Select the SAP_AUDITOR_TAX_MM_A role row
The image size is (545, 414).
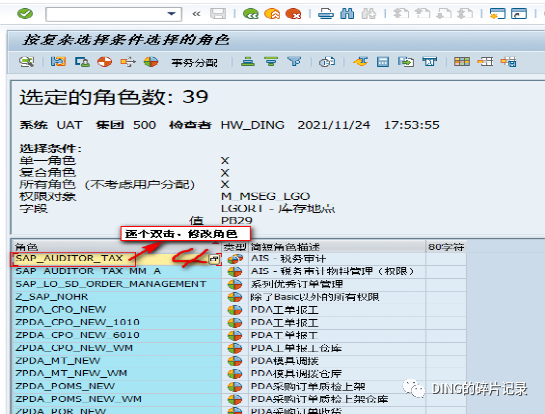[x=117, y=271]
